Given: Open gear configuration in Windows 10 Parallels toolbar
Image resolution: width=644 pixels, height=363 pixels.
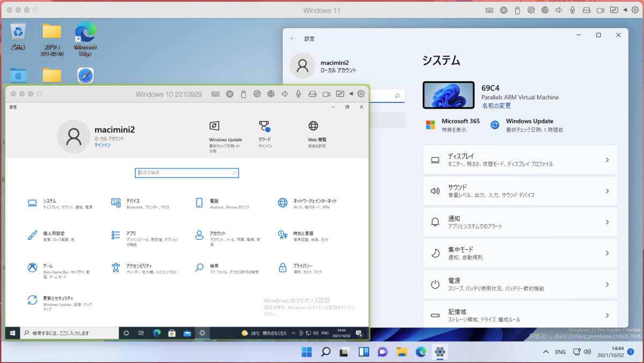Looking at the screenshot, I should point(361,94).
